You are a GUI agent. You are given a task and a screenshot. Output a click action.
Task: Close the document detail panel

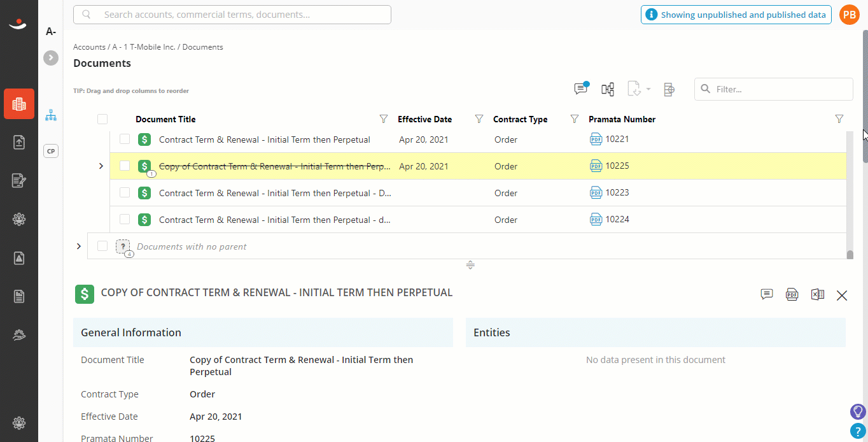(x=842, y=295)
